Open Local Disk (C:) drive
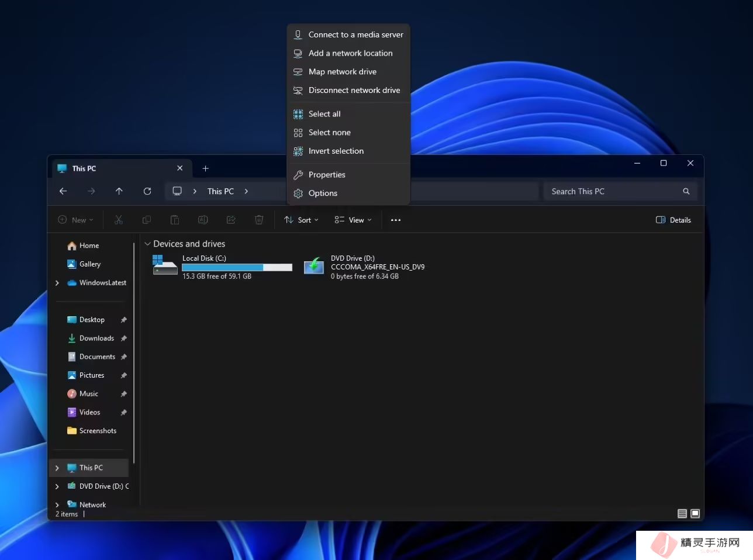Screen dimensions: 753x560 point(222,267)
